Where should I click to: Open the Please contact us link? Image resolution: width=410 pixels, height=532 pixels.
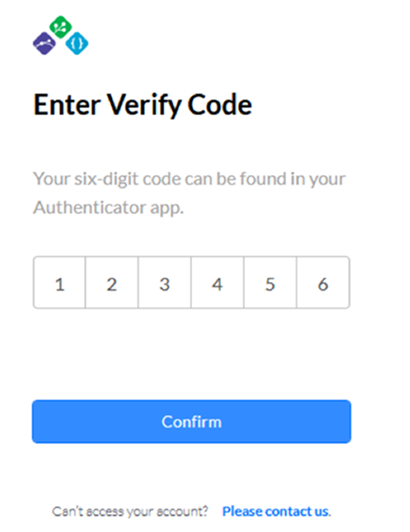(275, 510)
